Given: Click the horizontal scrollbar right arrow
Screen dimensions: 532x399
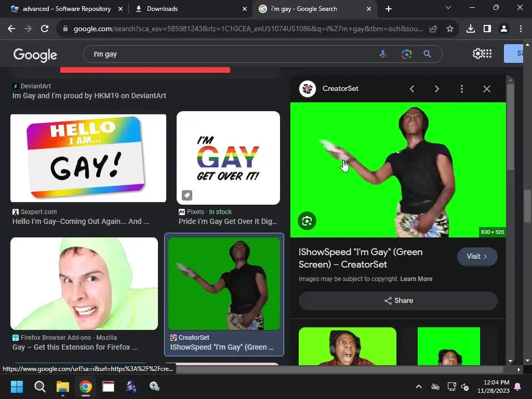Looking at the screenshot, I should [x=519, y=369].
